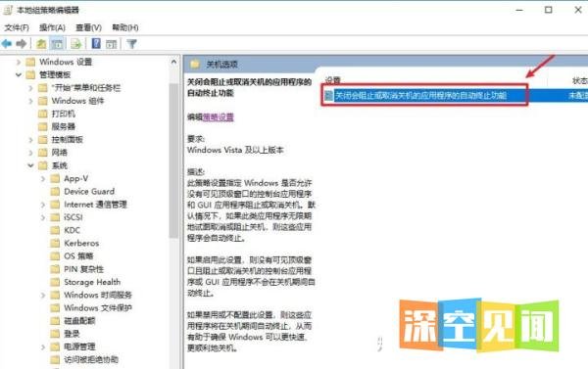The height and width of the screenshot is (369, 588).
Task: Expand the "开始"菜单和任务栏 node
Action: 30,88
